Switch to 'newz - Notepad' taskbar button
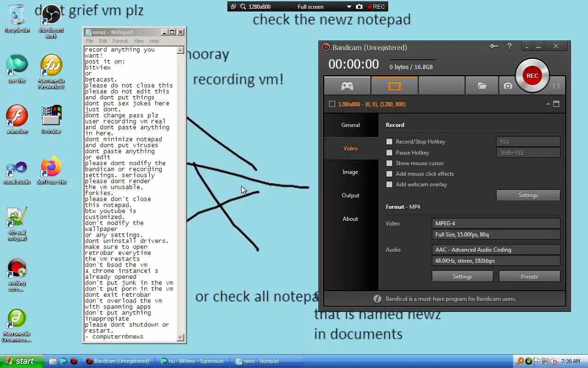This screenshot has height=368, width=588. coord(266,361)
